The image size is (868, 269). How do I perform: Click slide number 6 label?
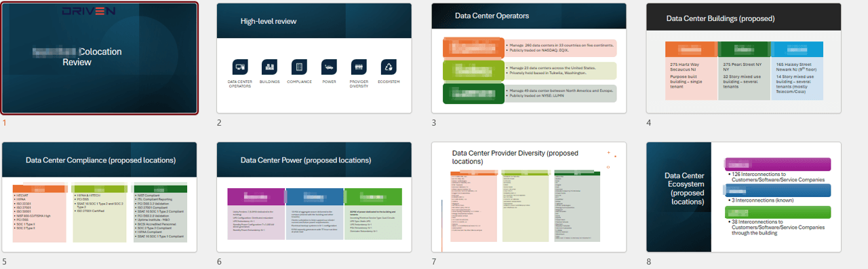(219, 262)
